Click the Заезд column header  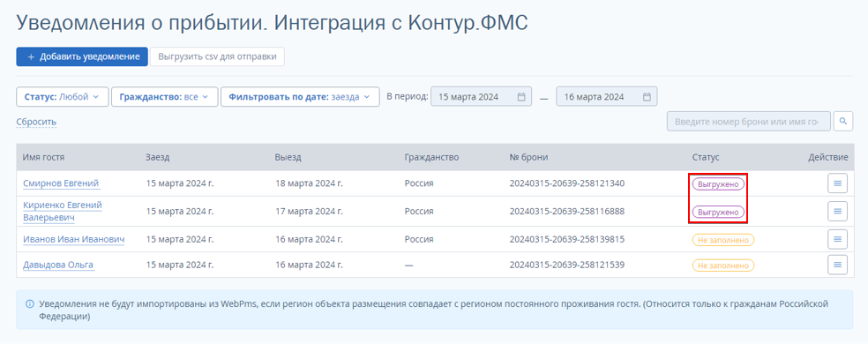(x=157, y=157)
